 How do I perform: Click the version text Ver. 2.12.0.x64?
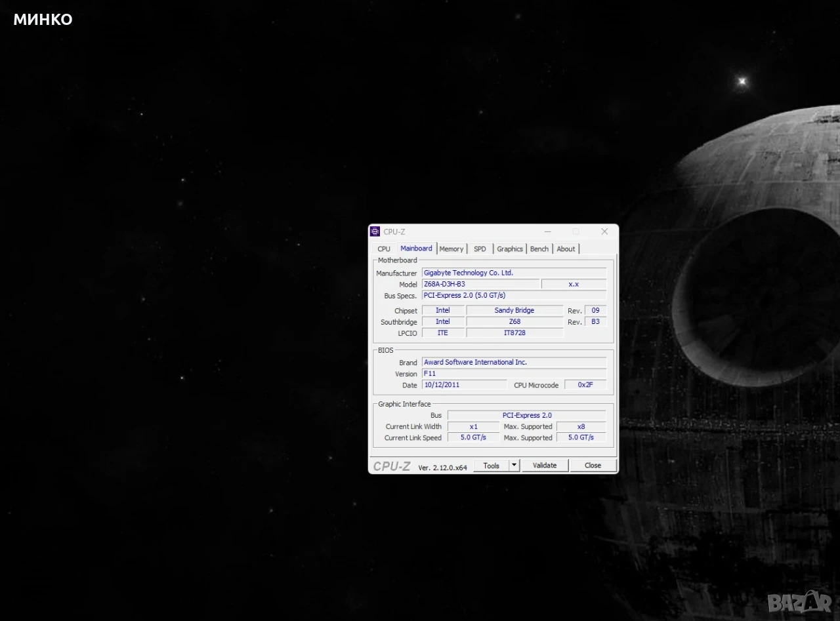(442, 468)
